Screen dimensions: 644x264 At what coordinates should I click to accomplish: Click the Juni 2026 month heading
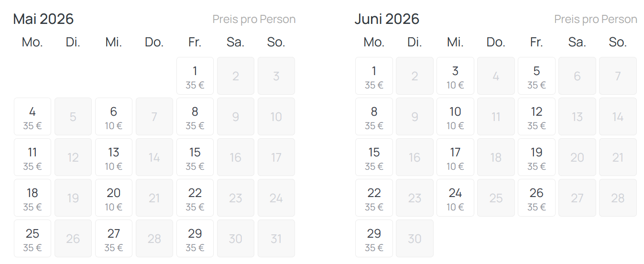(386, 19)
